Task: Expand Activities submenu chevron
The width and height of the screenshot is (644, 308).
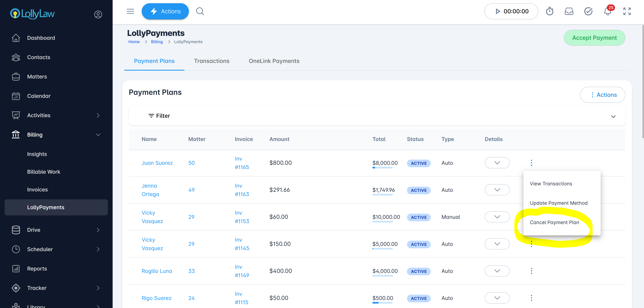Action: (x=98, y=115)
